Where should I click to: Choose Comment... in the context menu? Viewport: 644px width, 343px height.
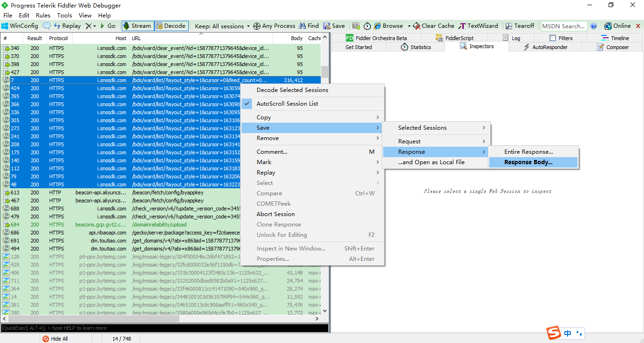pos(312,151)
